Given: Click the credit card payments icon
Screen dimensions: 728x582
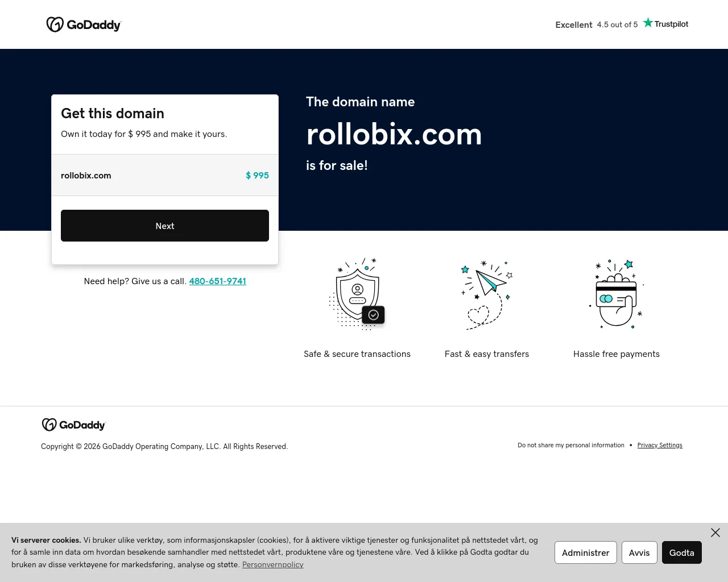Looking at the screenshot, I should (617, 294).
